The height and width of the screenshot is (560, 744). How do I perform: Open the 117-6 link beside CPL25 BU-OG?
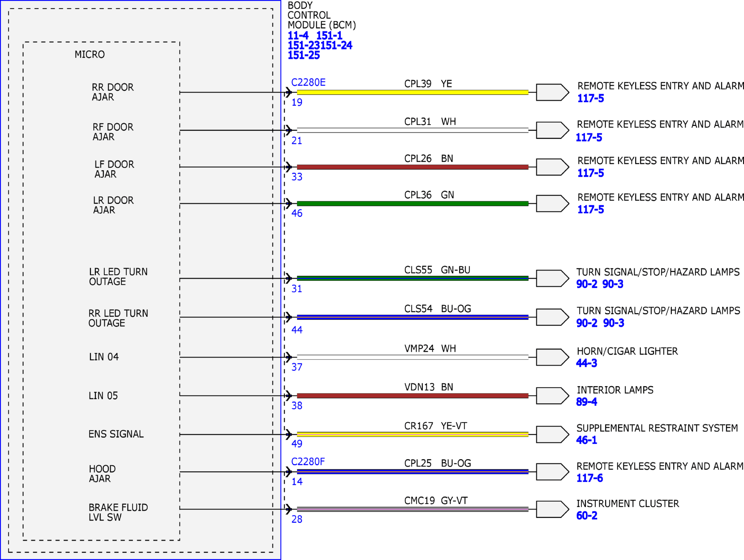click(x=590, y=478)
